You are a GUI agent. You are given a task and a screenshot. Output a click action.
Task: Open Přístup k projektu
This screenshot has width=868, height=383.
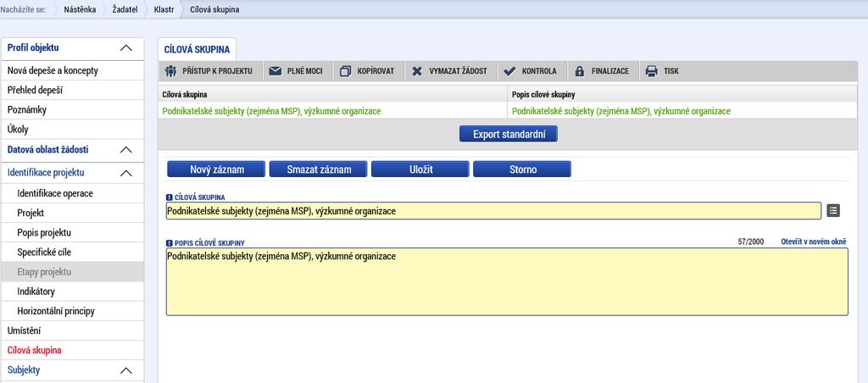click(x=217, y=71)
